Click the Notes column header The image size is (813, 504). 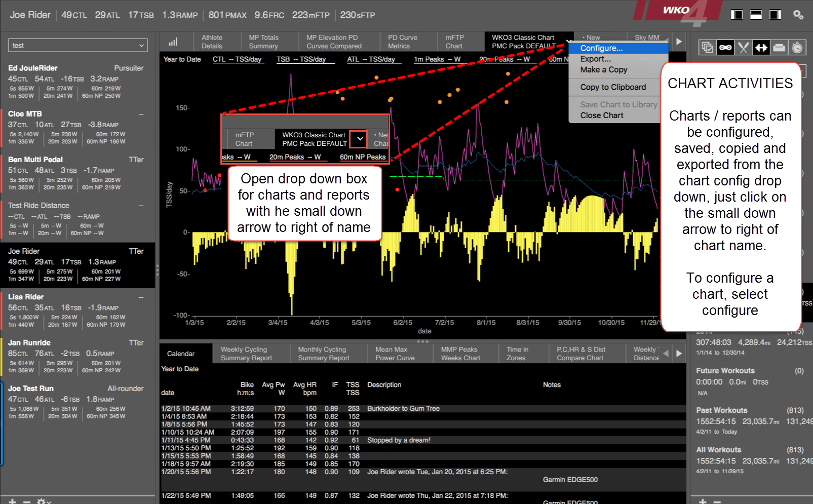552,385
